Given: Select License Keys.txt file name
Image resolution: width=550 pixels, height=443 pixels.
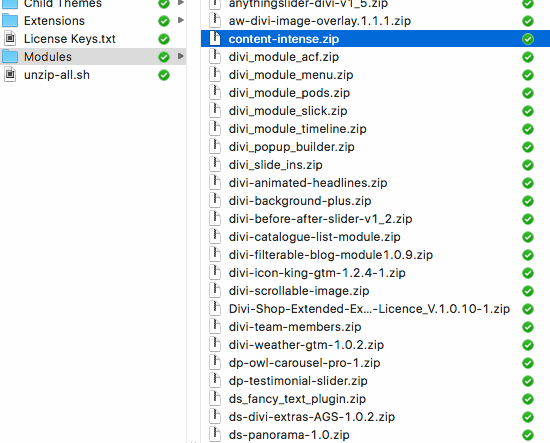Looking at the screenshot, I should click(x=69, y=39).
